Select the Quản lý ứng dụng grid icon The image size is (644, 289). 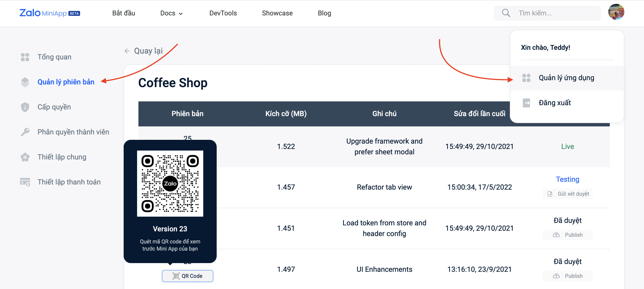point(527,78)
